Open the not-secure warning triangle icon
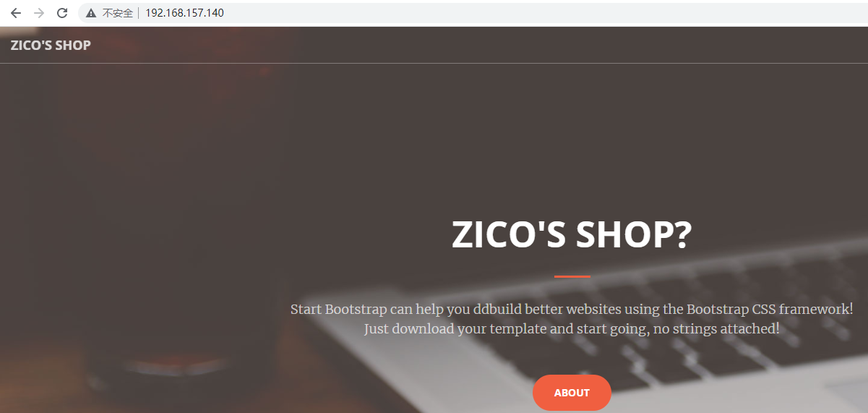The width and height of the screenshot is (868, 413). pyautogui.click(x=91, y=13)
